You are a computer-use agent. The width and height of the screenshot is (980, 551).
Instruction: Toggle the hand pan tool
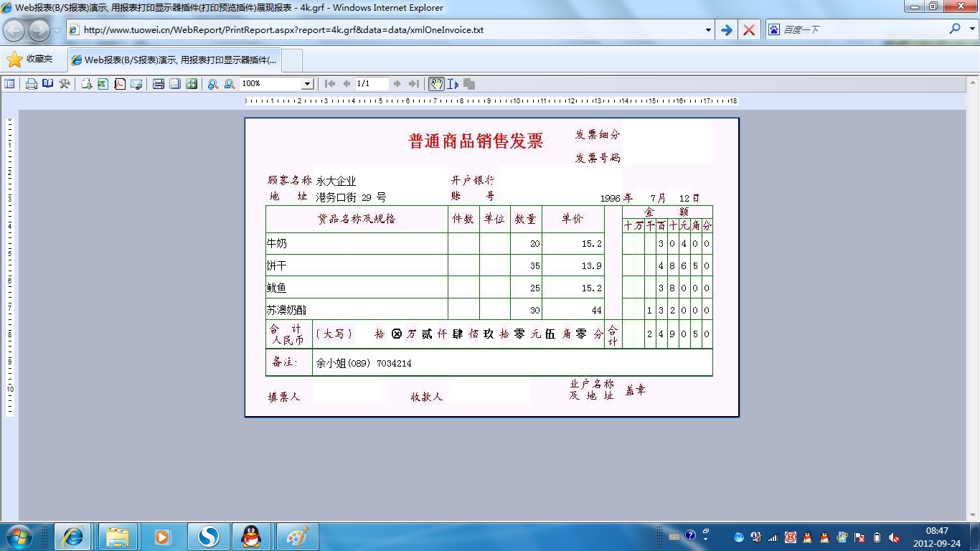(x=436, y=84)
